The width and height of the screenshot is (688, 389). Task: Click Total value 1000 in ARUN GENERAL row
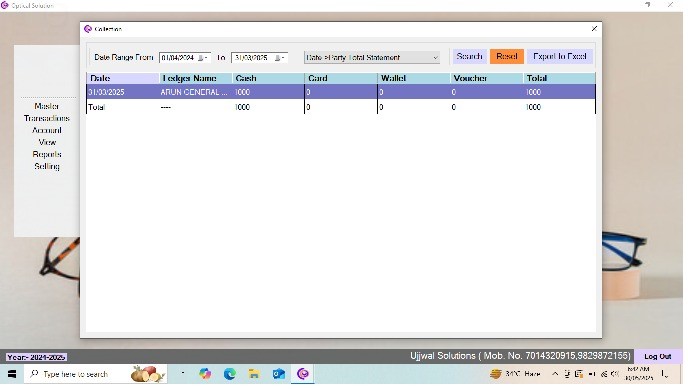559,92
